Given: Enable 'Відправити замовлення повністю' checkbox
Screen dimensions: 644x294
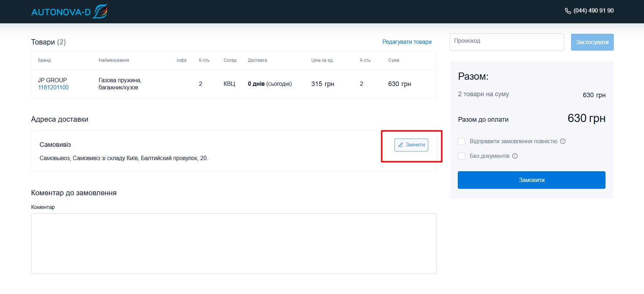Looking at the screenshot, I should pyautogui.click(x=461, y=141).
